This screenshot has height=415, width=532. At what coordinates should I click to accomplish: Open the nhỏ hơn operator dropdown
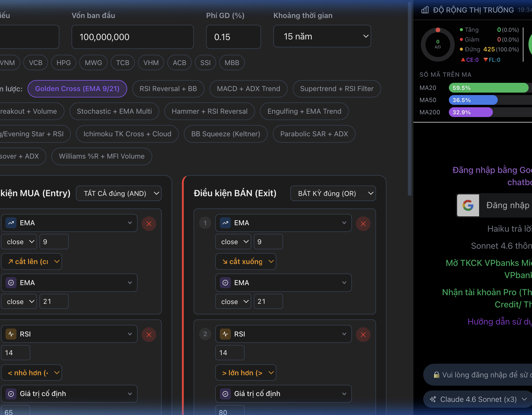click(31, 373)
